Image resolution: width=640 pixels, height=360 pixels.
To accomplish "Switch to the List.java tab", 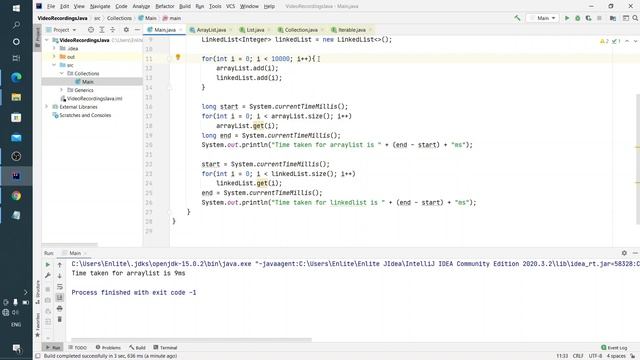I will click(x=255, y=30).
